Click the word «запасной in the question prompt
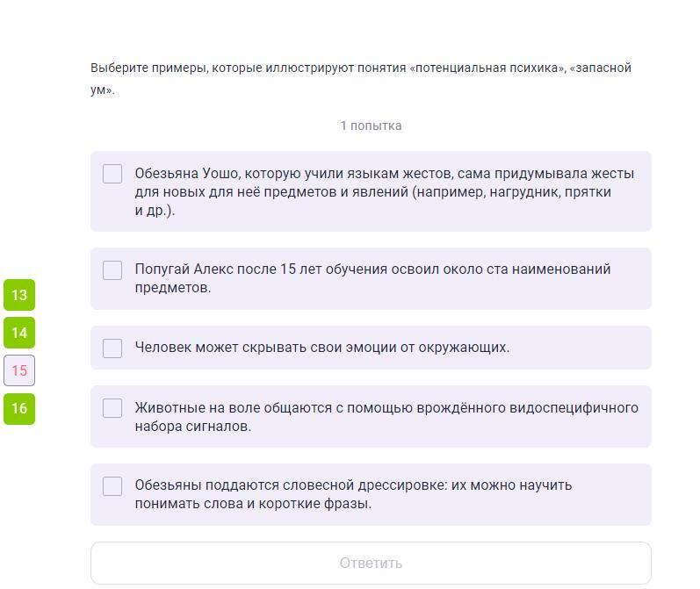700x589 pixels. click(601, 68)
